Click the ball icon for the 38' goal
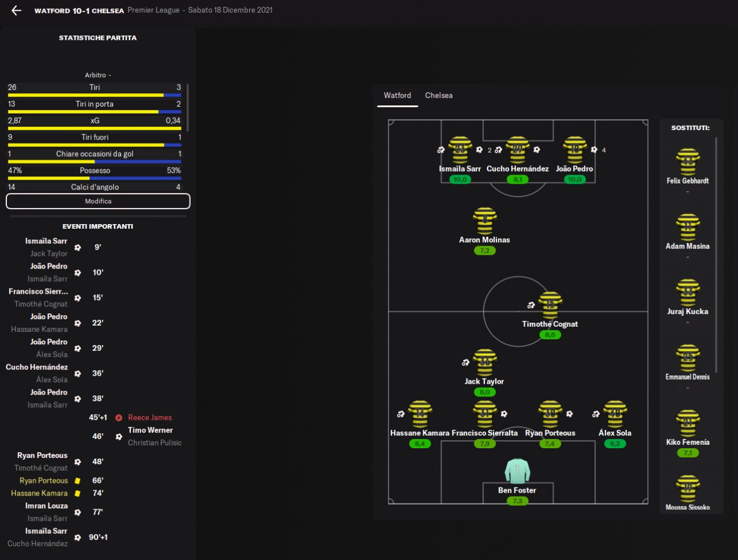Screen dimensions: 738x560 click(78, 399)
